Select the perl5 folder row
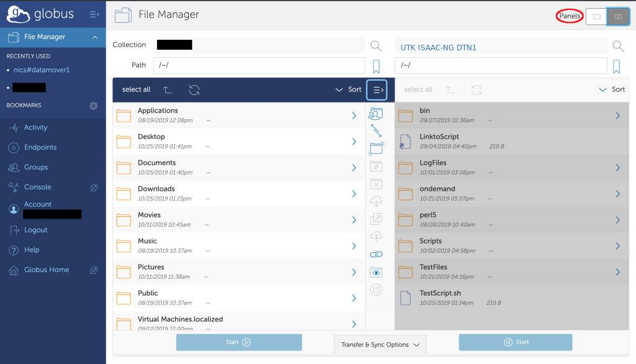The image size is (636, 364). pyautogui.click(x=512, y=219)
